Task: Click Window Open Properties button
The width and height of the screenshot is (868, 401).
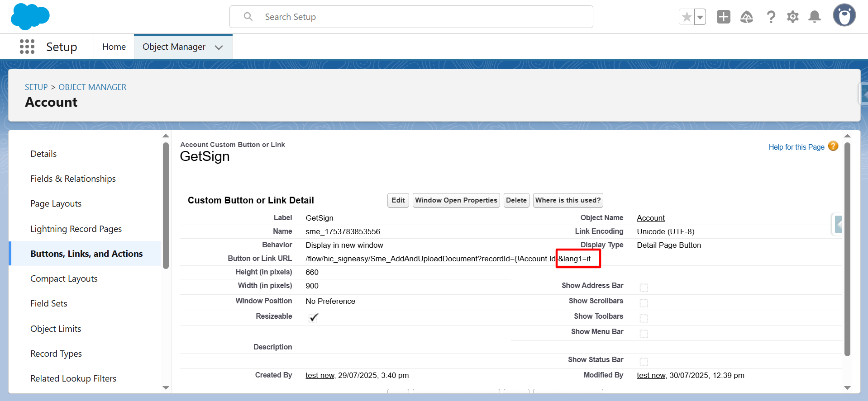Action: click(x=456, y=200)
